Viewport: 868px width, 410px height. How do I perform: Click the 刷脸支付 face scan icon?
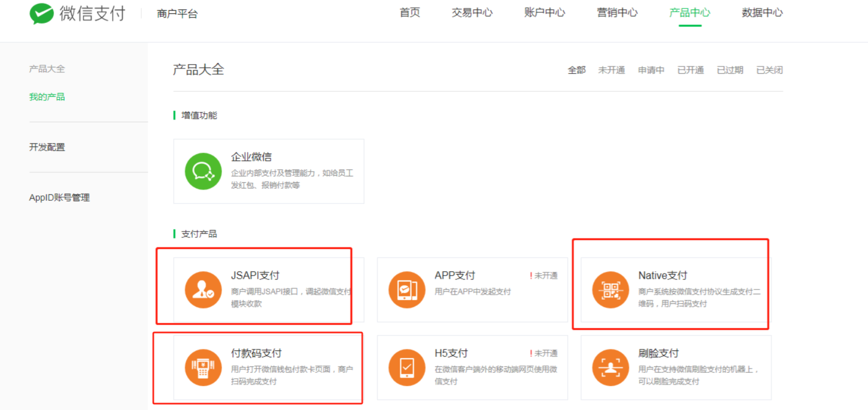pyautogui.click(x=611, y=368)
